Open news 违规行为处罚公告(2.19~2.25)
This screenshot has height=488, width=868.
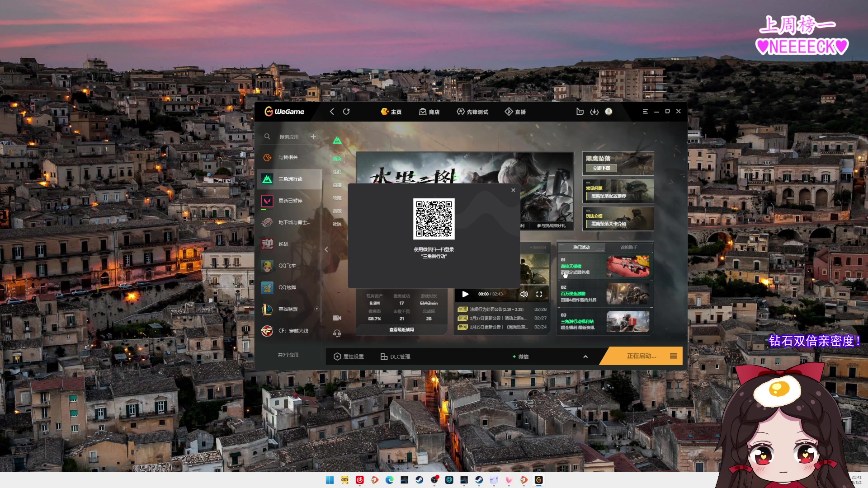coord(502,310)
